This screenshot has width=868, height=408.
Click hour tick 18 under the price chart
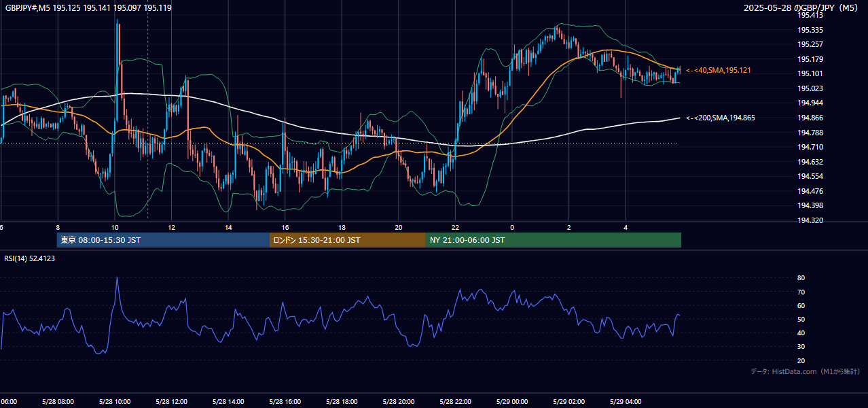pos(342,228)
